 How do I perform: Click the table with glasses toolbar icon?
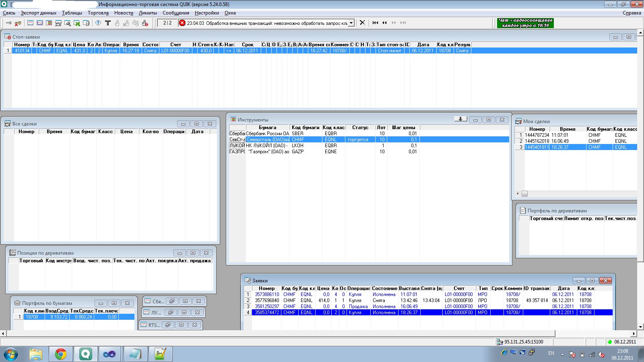(58, 23)
